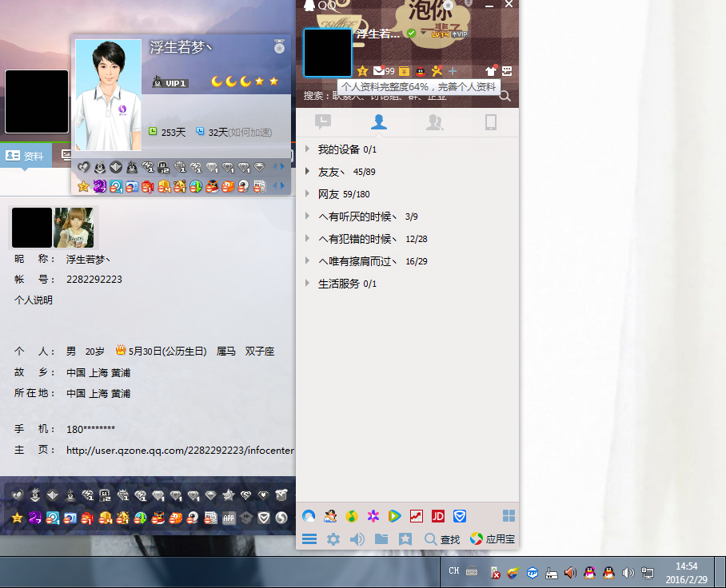Image resolution: width=726 pixels, height=588 pixels.
Task: Click the router icon in system tray
Action: [552, 573]
